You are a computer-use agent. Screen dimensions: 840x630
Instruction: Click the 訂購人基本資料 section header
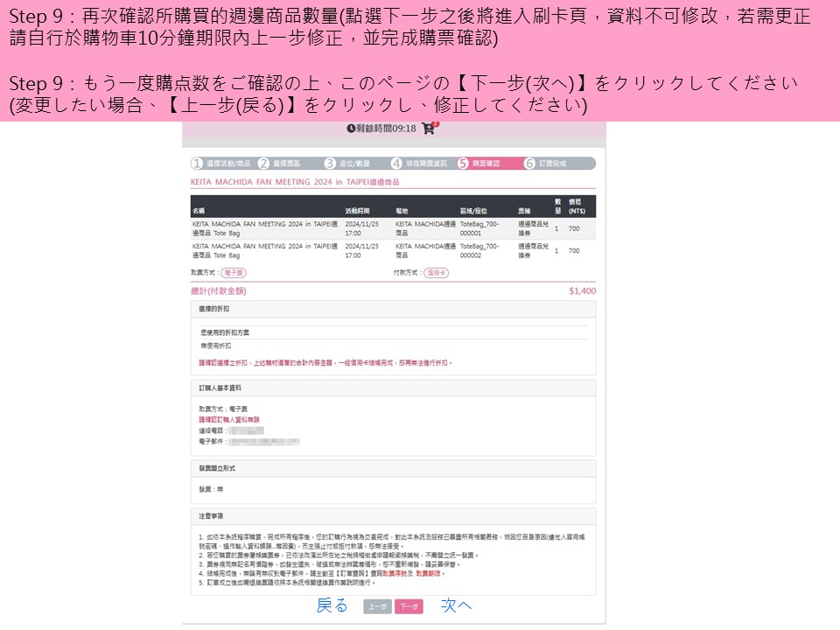(220, 387)
